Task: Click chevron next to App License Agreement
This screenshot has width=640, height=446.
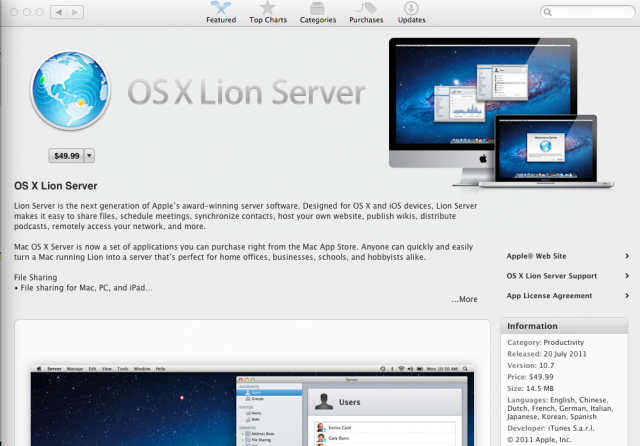Action: pos(627,296)
